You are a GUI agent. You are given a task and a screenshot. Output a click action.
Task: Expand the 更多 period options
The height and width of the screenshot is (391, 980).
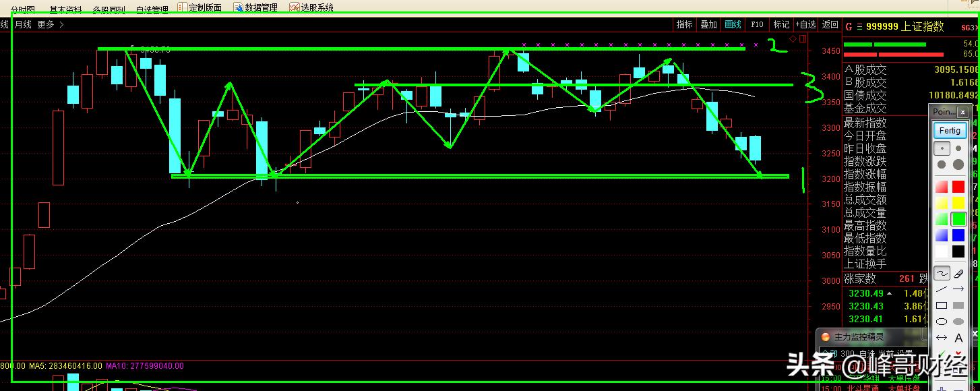click(51, 24)
